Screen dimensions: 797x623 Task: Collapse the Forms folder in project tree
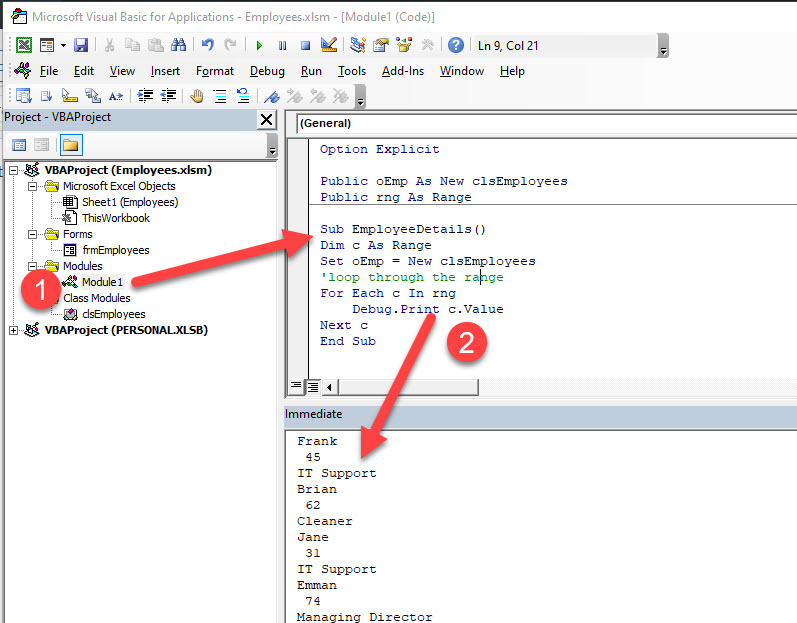point(32,234)
